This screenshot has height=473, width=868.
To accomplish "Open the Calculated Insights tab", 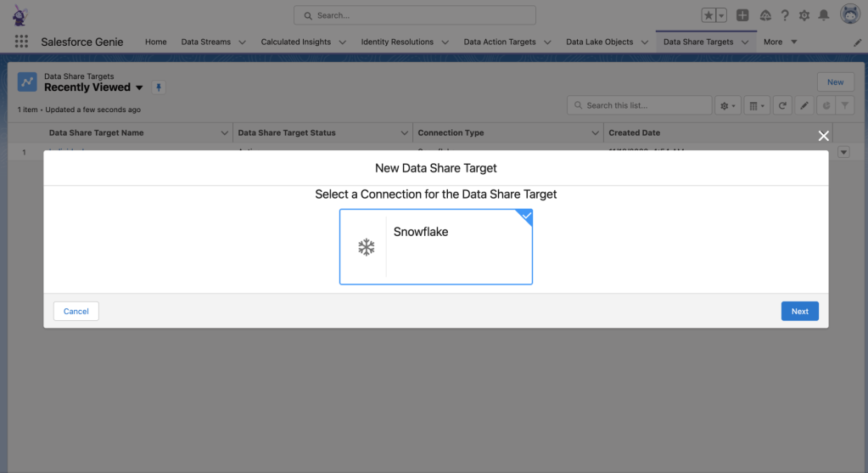I will (x=295, y=42).
